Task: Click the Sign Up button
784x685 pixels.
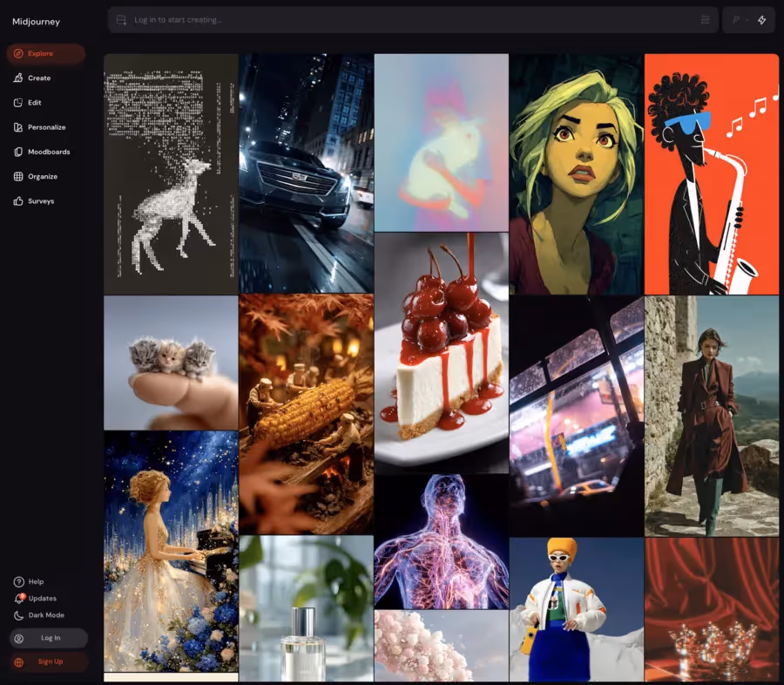Action: (x=50, y=662)
